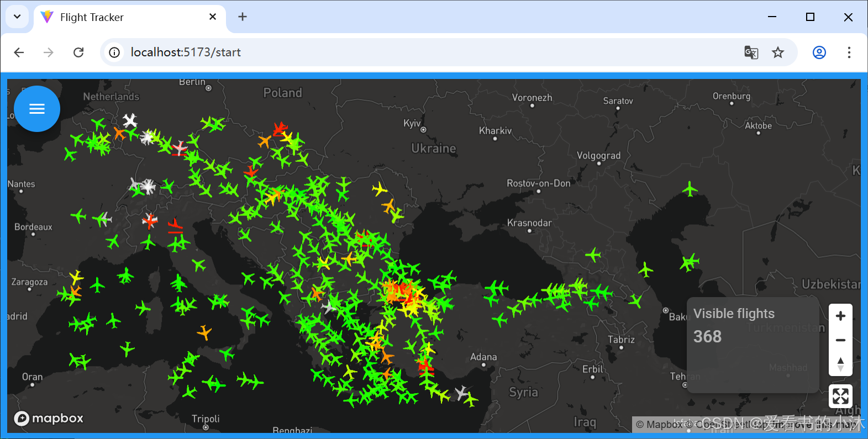The height and width of the screenshot is (439, 868).
Task: Click the Krasnodar city label
Action: tap(529, 223)
